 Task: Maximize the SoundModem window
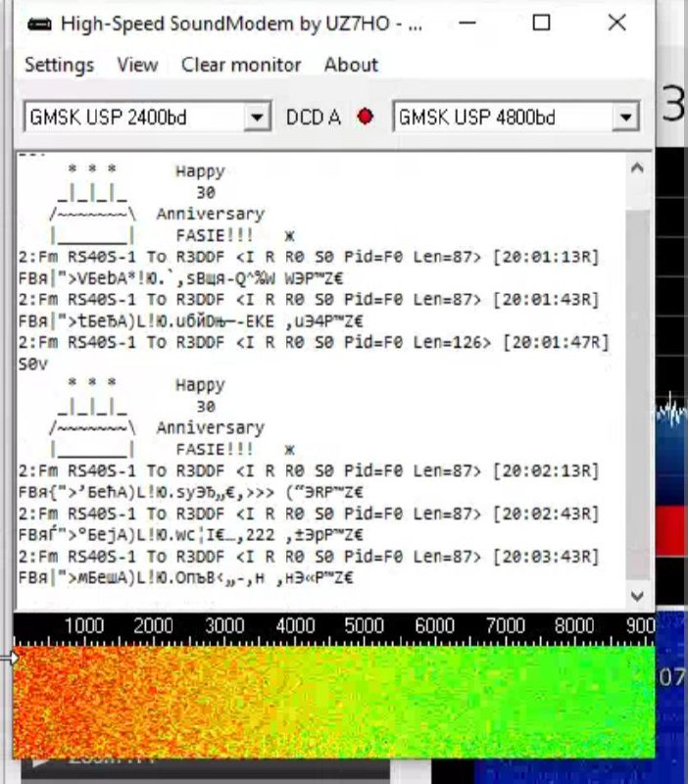coord(541,24)
